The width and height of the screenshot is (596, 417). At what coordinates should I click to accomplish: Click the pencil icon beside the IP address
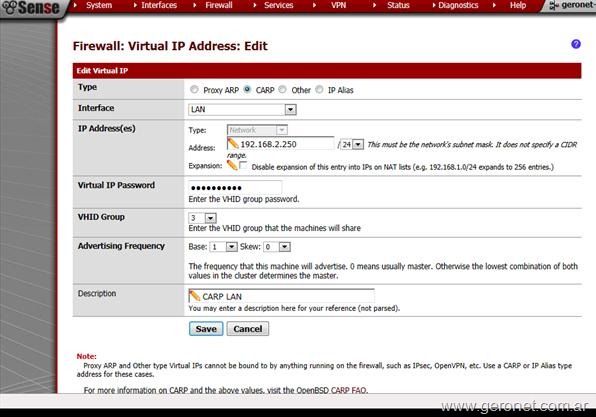tap(233, 144)
